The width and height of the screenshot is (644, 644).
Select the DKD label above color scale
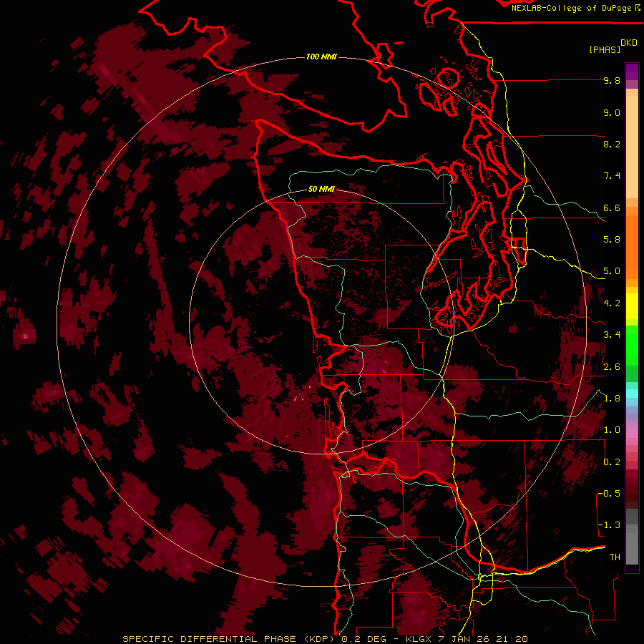tap(629, 43)
